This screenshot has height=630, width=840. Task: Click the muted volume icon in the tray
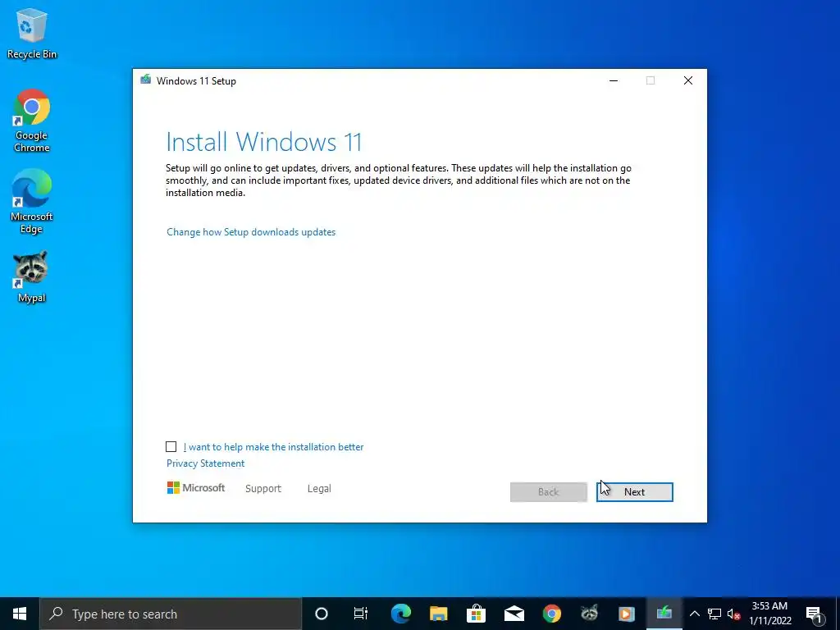(x=733, y=614)
